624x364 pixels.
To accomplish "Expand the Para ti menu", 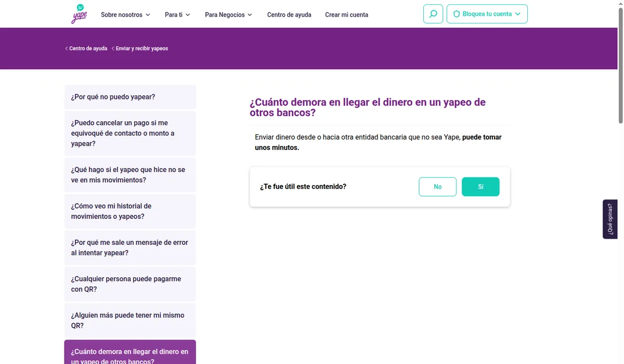I will coord(177,15).
